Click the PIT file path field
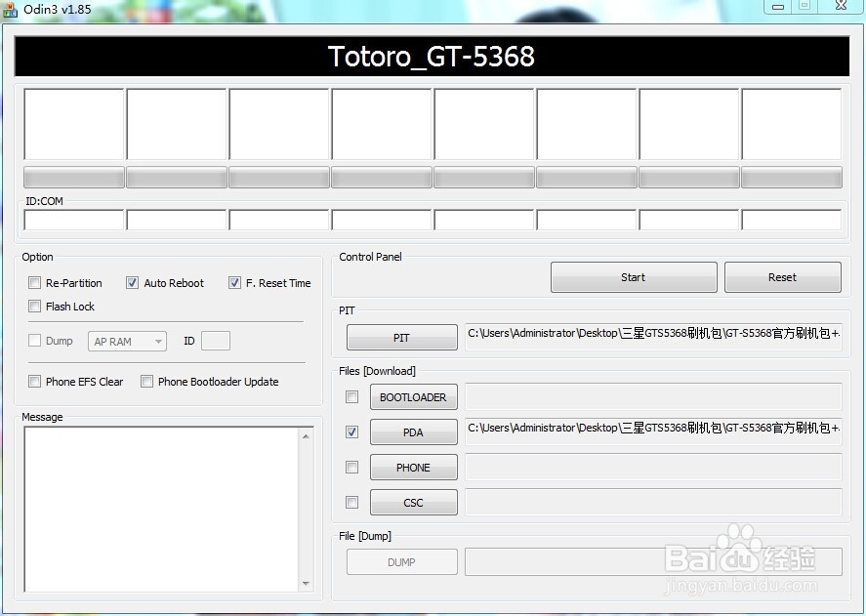Image resolution: width=866 pixels, height=616 pixels. pos(653,337)
